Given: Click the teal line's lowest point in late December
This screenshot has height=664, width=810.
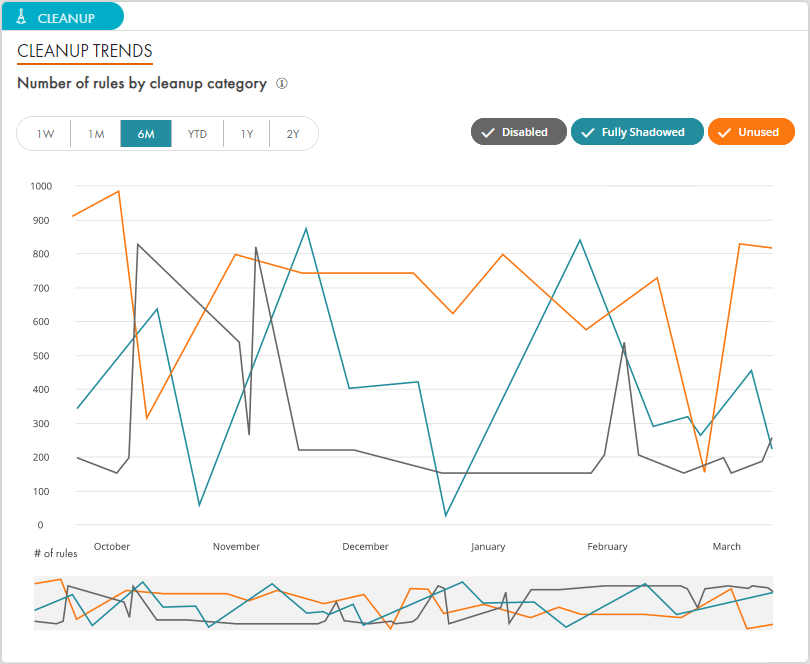Looking at the screenshot, I should tap(446, 515).
